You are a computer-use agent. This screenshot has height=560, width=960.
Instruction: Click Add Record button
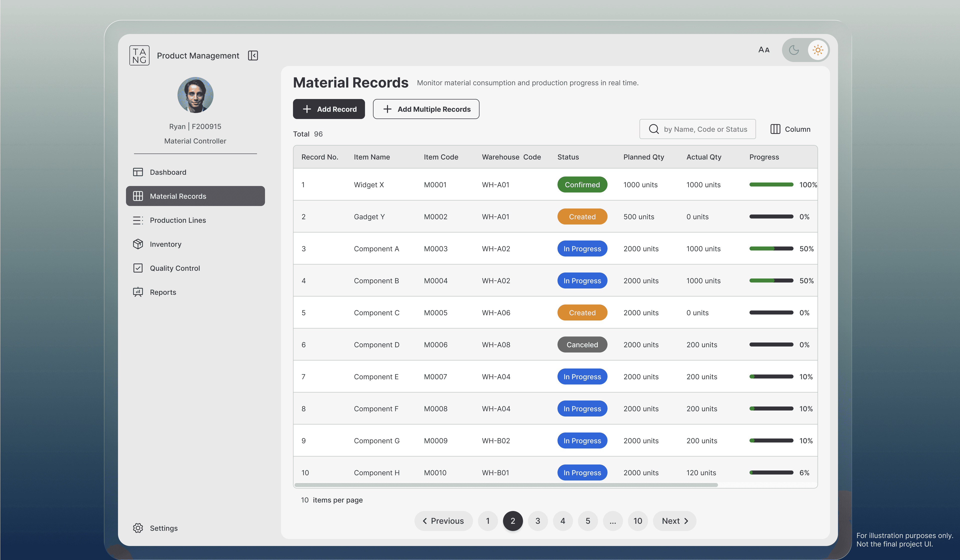329,109
